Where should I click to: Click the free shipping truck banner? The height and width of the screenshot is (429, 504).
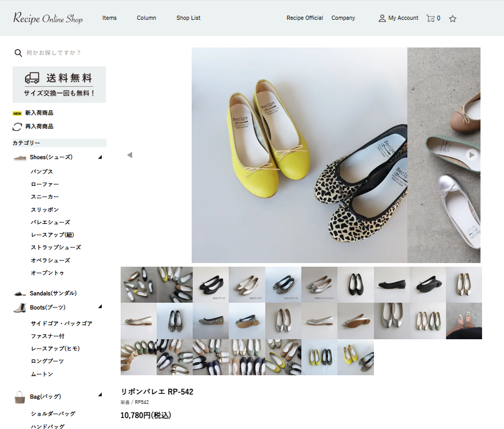coord(59,85)
